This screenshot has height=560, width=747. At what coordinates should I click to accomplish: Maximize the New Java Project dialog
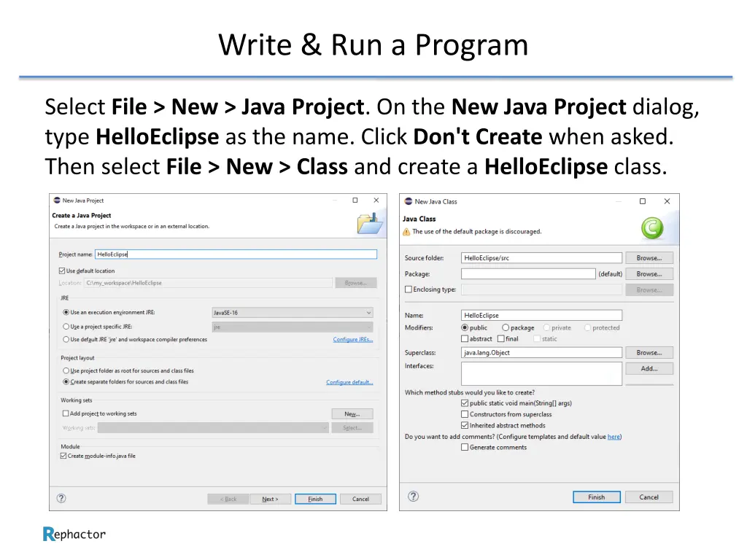click(x=355, y=201)
